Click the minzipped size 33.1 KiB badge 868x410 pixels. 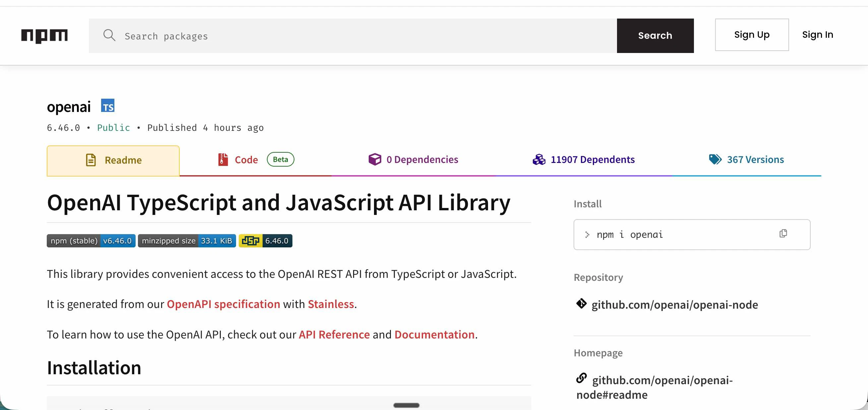pos(187,241)
